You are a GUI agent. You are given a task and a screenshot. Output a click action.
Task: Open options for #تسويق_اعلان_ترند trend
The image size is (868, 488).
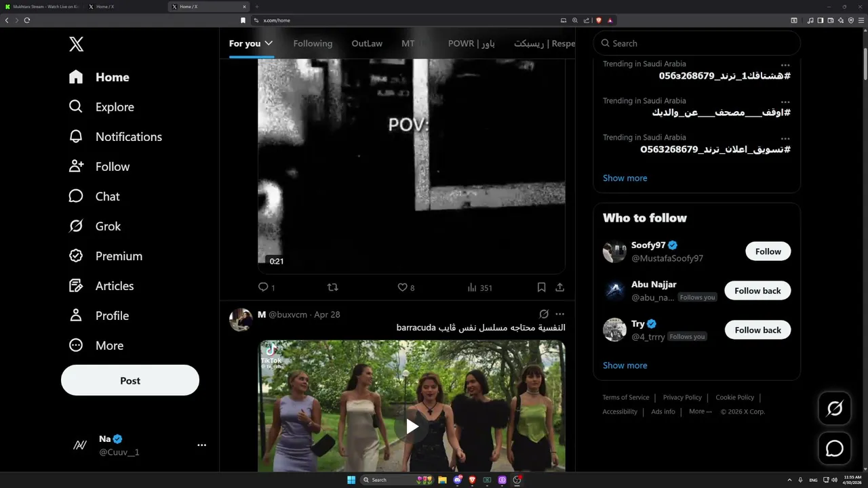tap(785, 138)
